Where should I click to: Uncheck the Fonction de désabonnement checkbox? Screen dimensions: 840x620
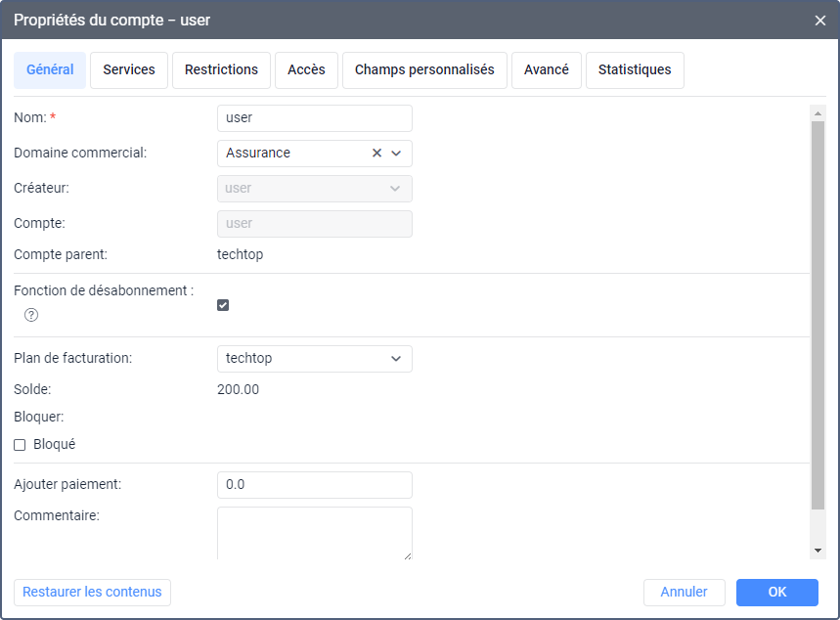pyautogui.click(x=223, y=305)
